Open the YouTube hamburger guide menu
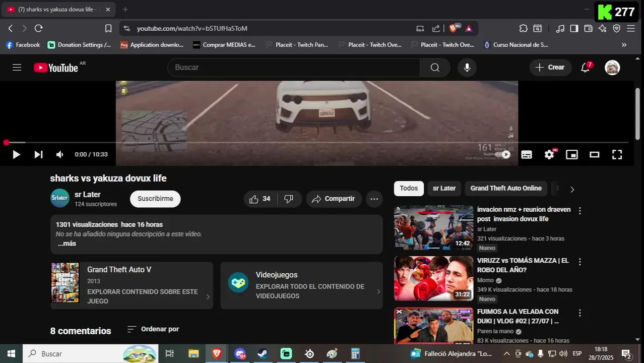The height and width of the screenshot is (363, 644). pos(17,68)
